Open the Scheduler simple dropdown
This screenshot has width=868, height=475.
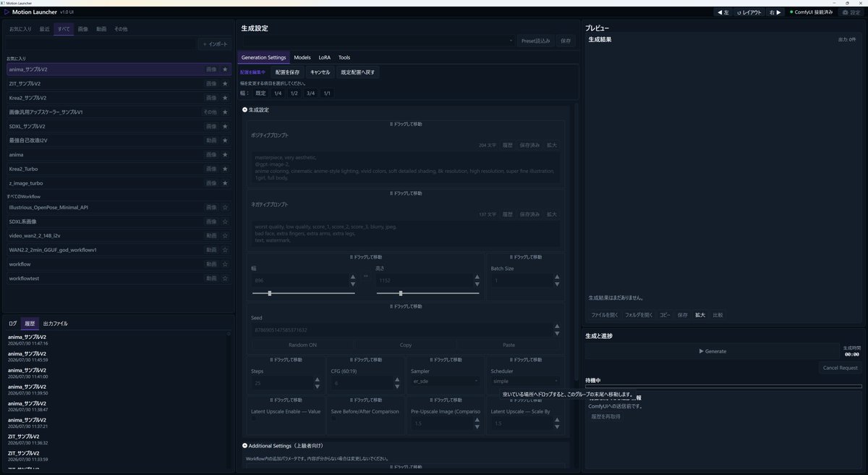525,381
